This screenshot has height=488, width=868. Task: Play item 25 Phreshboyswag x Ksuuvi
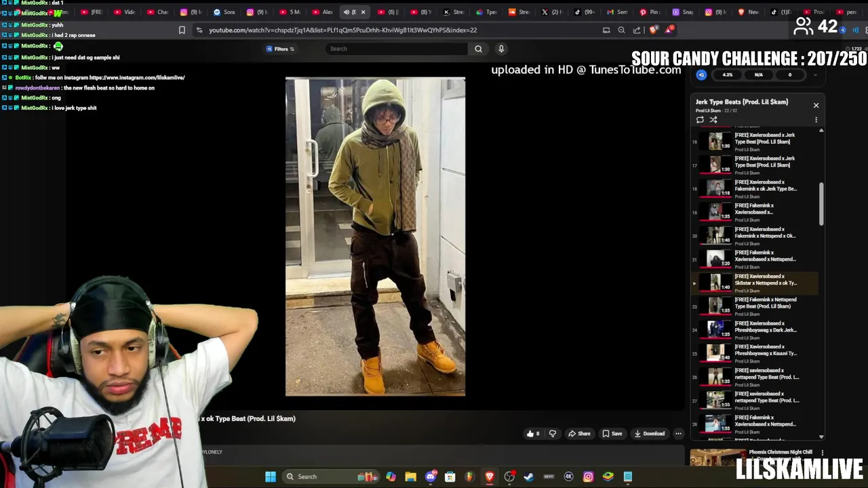pos(754,352)
